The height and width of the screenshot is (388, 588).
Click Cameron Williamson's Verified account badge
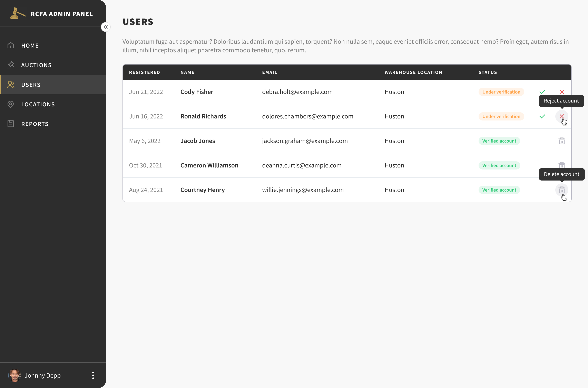(x=499, y=165)
